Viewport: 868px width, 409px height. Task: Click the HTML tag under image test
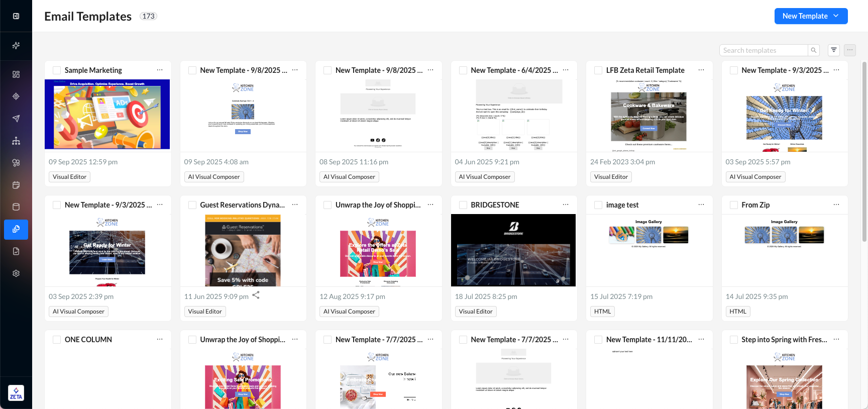[x=602, y=312]
